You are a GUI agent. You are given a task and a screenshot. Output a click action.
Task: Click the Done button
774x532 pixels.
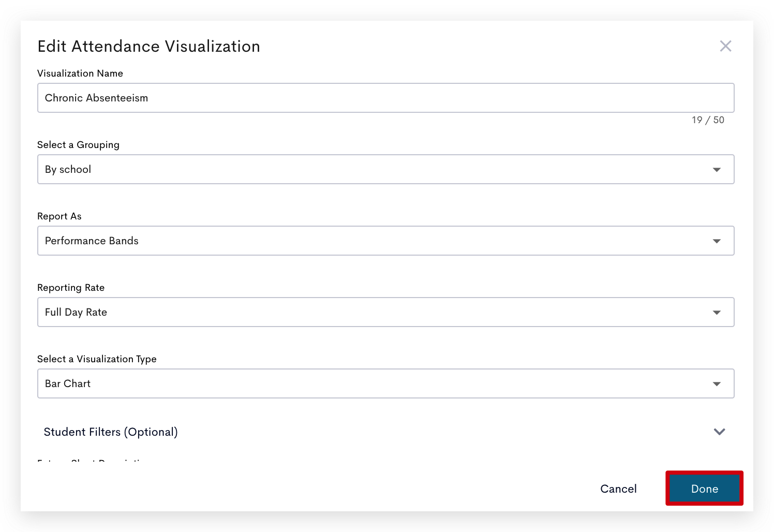[704, 489]
